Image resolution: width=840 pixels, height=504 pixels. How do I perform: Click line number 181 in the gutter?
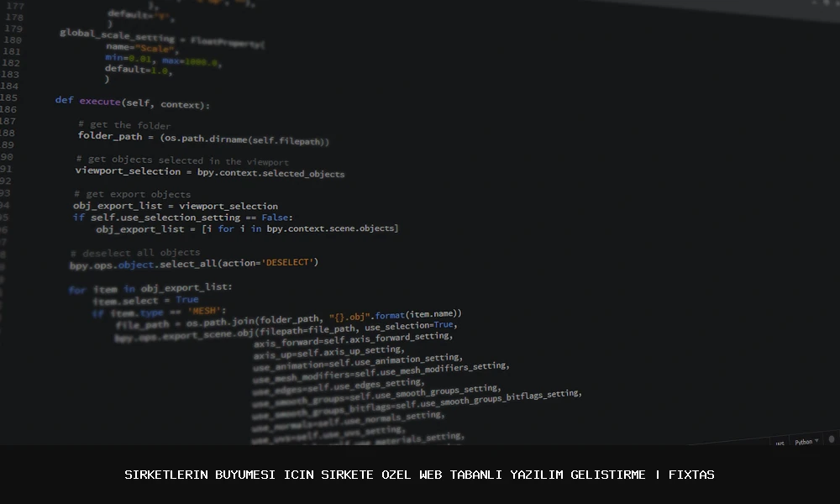[x=11, y=51]
